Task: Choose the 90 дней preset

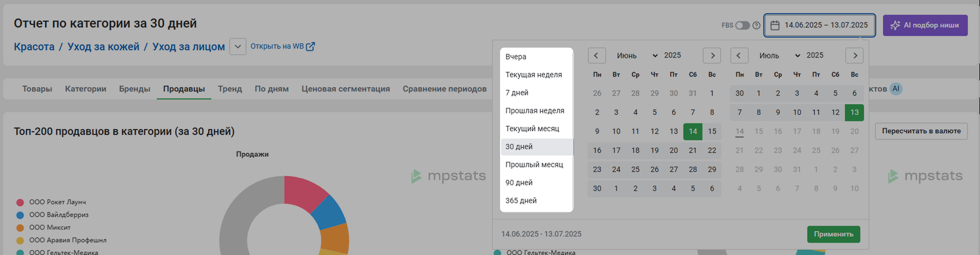Action: click(537, 183)
